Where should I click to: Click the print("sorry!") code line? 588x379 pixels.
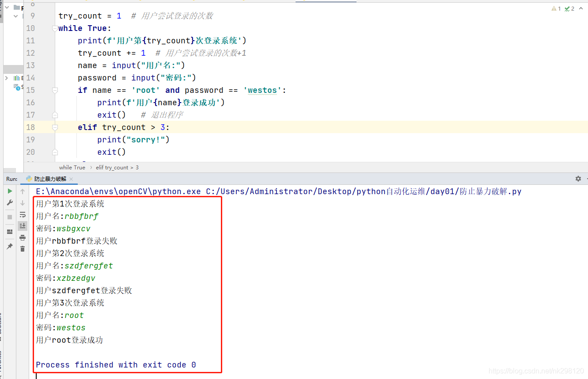133,140
